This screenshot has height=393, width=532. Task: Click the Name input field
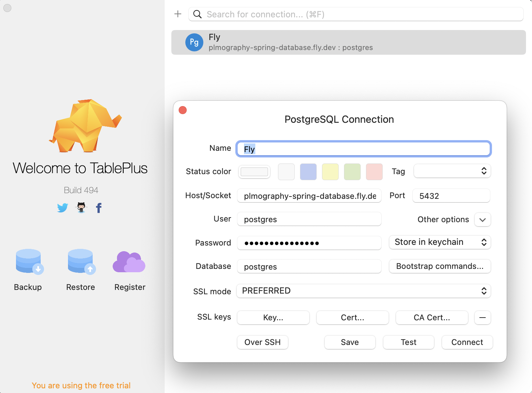point(364,149)
